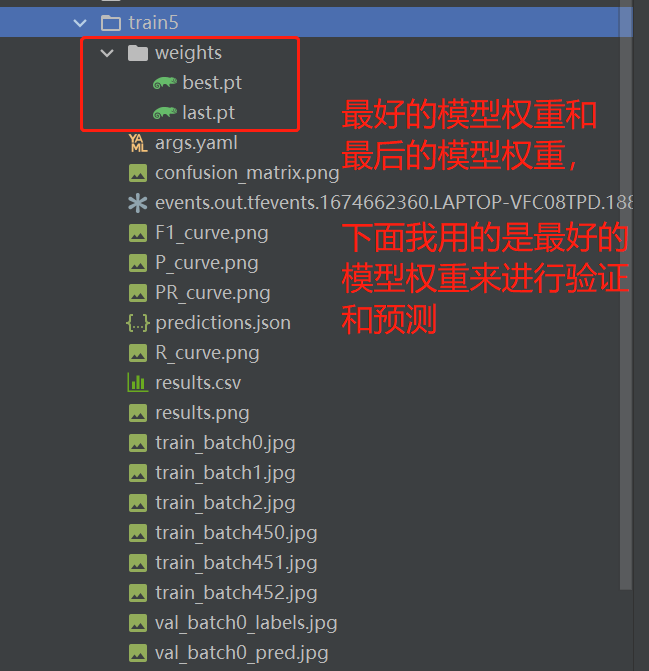The width and height of the screenshot is (649, 671).
Task: Select val_batch0_labels.jpg in the tree
Action: 246,623
